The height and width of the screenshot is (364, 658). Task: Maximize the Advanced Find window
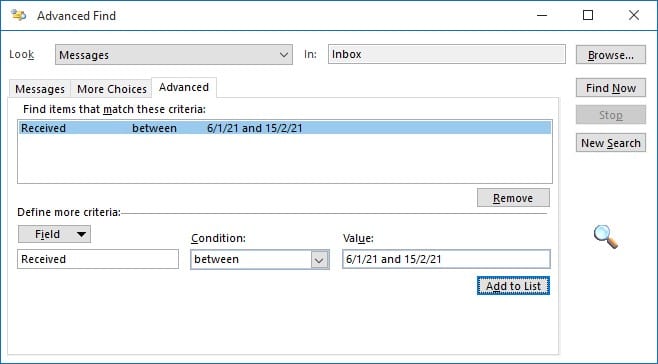coord(588,16)
